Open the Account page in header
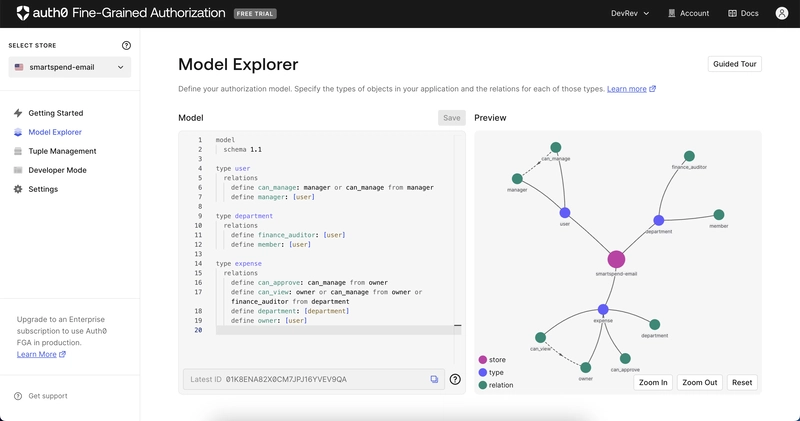Image resolution: width=800 pixels, height=421 pixels. pyautogui.click(x=687, y=14)
